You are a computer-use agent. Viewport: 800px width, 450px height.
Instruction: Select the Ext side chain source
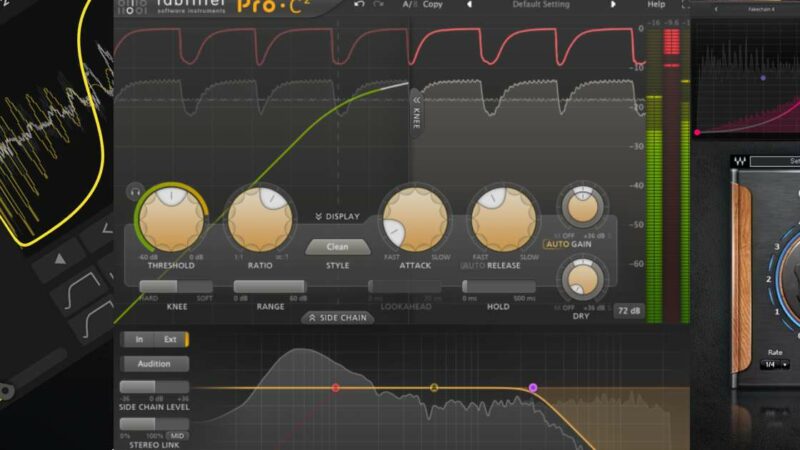[171, 339]
